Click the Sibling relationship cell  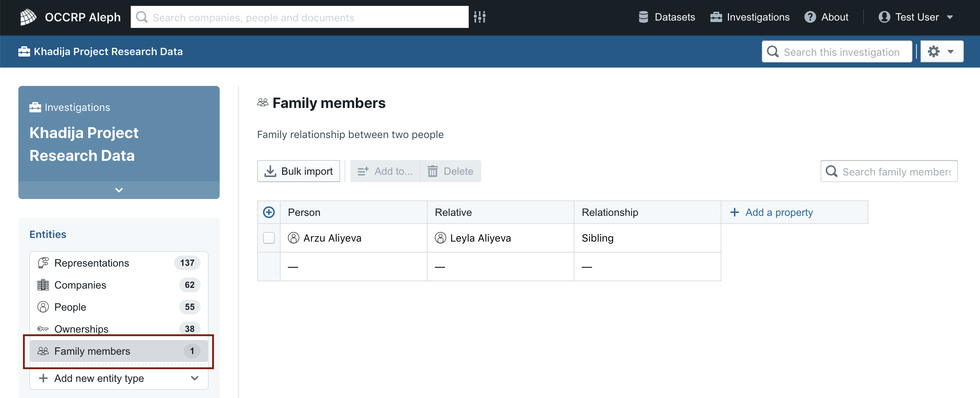pos(647,238)
